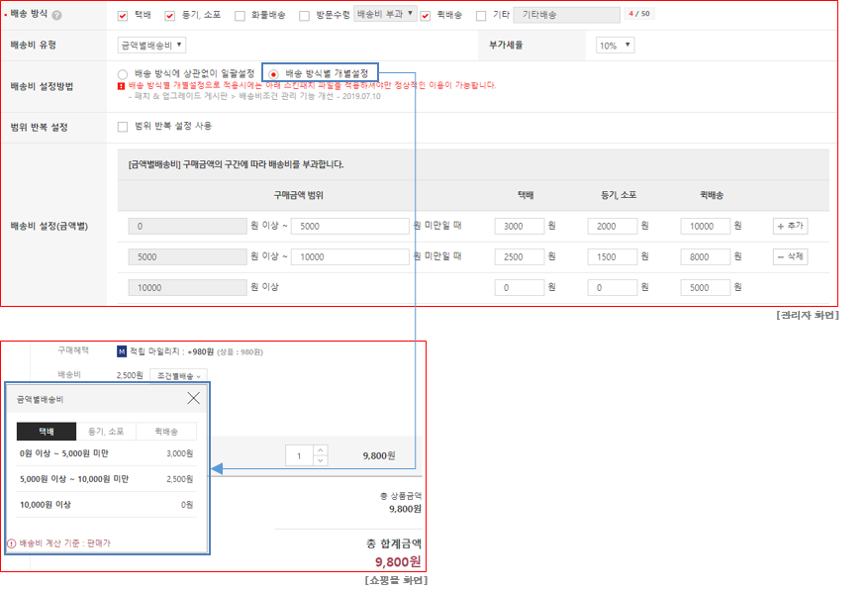Switch to the 퀵배송 tab in popup
The width and height of the screenshot is (868, 593).
click(166, 432)
